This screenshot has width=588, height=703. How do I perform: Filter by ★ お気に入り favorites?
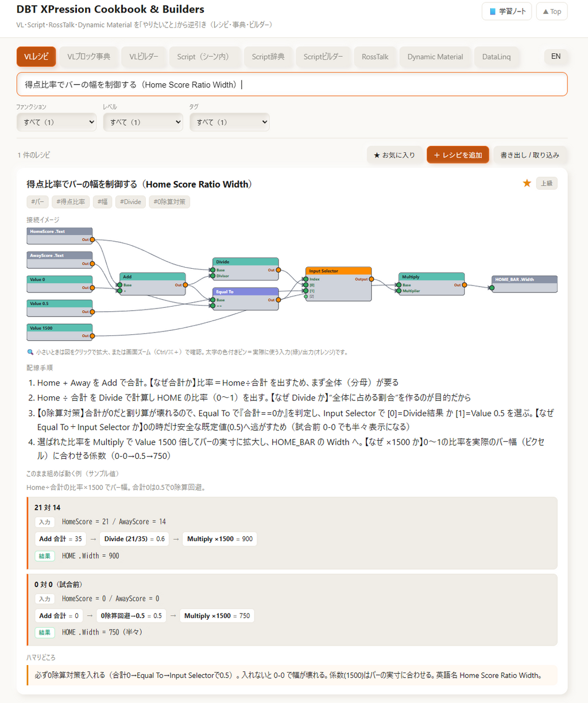[394, 155]
